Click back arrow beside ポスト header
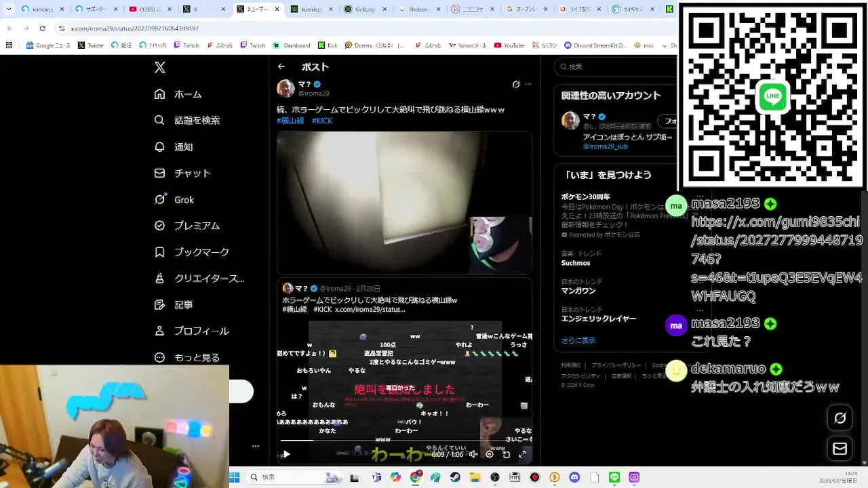The image size is (868, 488). pos(281,66)
